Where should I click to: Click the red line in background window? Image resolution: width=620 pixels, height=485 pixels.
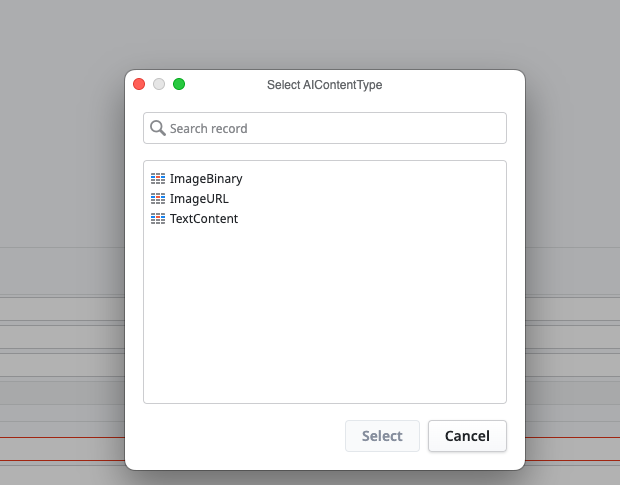tap(60, 461)
